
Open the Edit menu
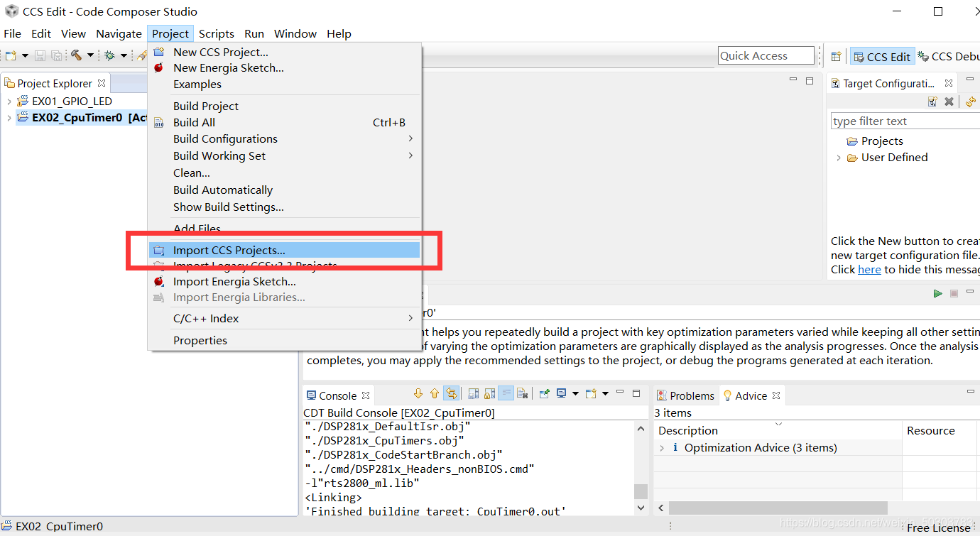(x=41, y=33)
